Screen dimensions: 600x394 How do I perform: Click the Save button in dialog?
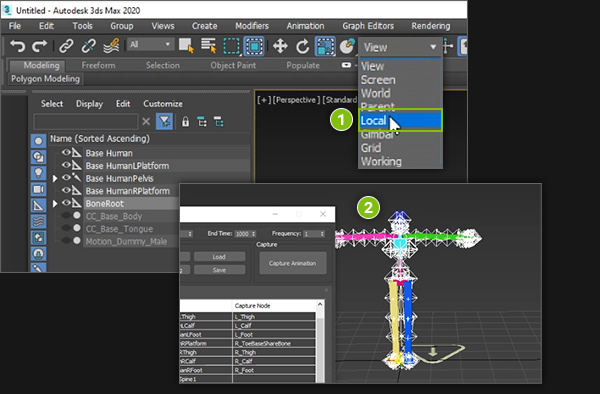point(219,270)
